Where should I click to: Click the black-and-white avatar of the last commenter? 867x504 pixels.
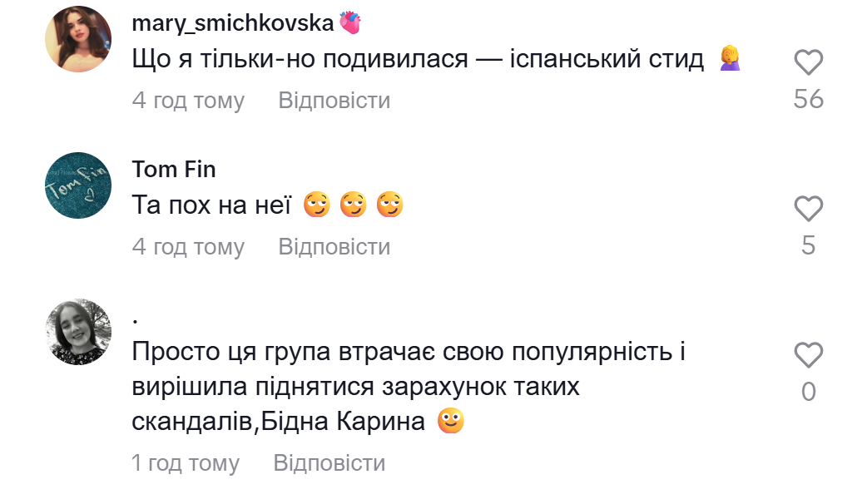click(x=78, y=332)
